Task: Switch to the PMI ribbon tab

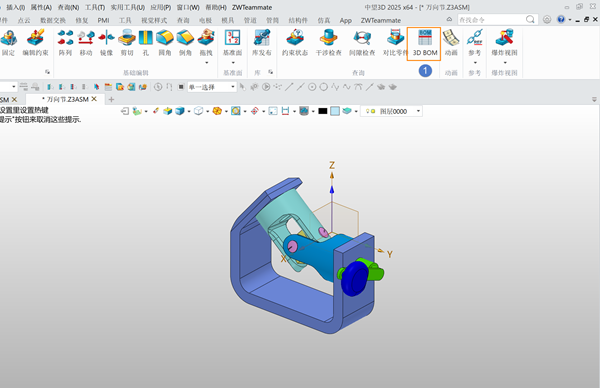Action: (103, 20)
